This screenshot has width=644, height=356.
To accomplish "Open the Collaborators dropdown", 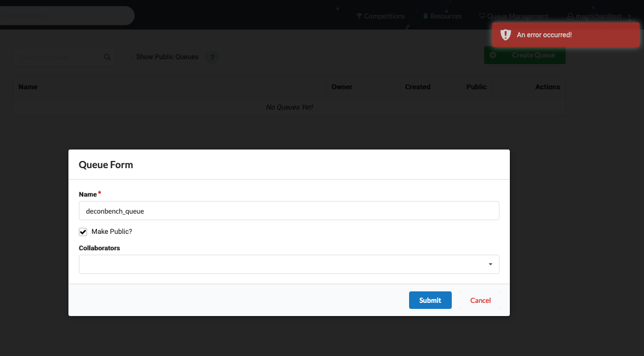I will pos(289,264).
